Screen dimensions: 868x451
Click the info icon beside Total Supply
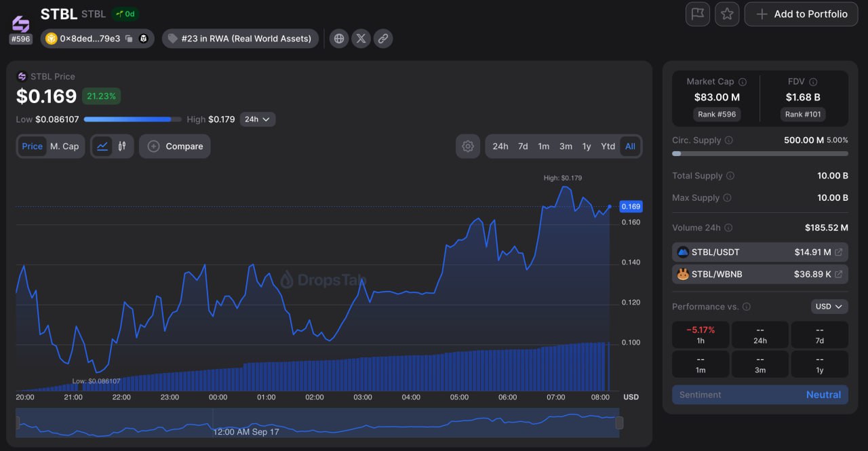click(x=730, y=176)
